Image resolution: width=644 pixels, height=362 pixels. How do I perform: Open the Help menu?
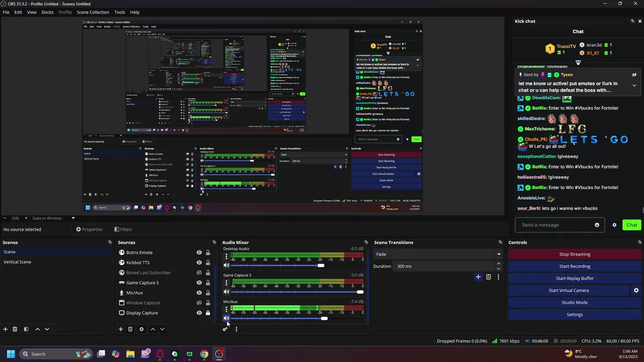(135, 12)
